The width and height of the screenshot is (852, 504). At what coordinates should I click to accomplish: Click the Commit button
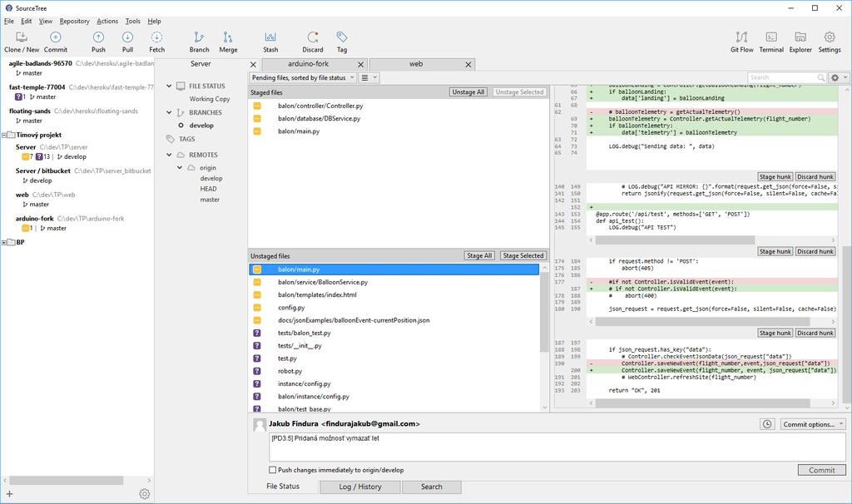click(821, 471)
